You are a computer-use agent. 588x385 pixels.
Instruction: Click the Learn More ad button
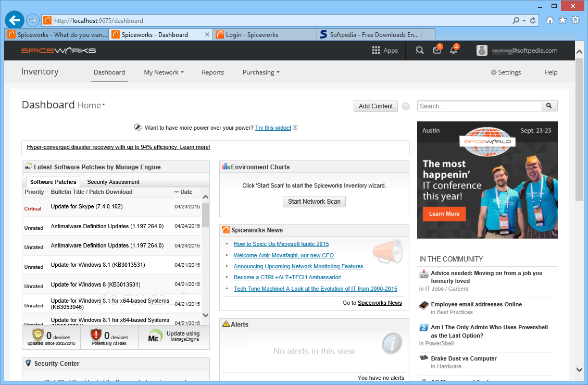point(444,214)
